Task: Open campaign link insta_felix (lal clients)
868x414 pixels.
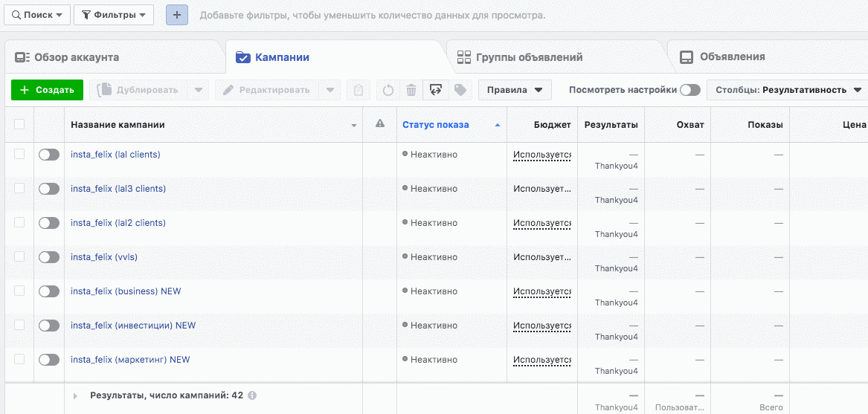Action: 116,155
